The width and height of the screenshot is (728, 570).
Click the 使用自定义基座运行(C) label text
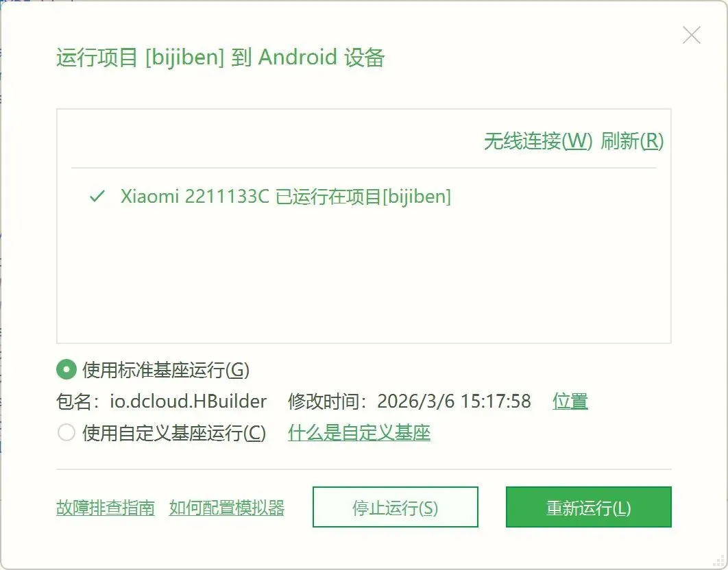(x=174, y=433)
